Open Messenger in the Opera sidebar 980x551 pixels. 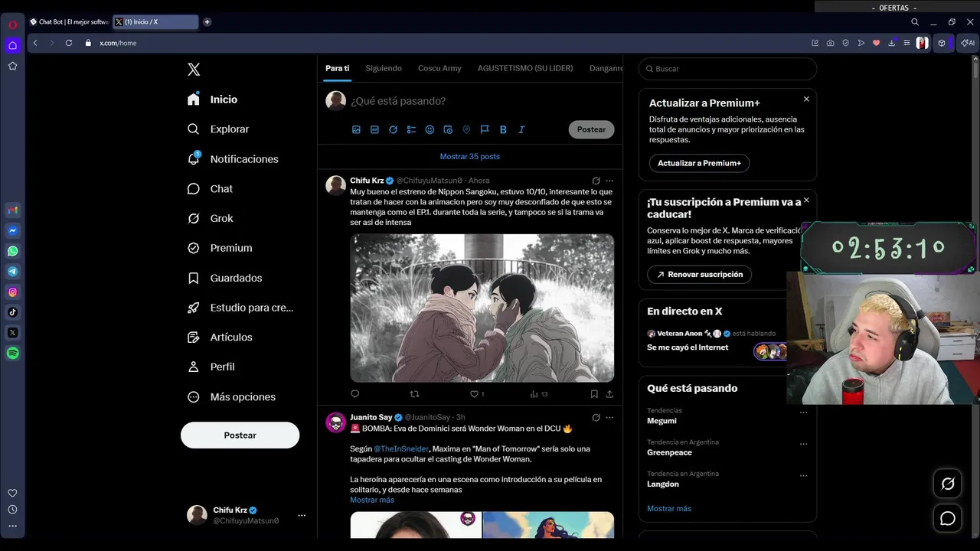[x=12, y=230]
